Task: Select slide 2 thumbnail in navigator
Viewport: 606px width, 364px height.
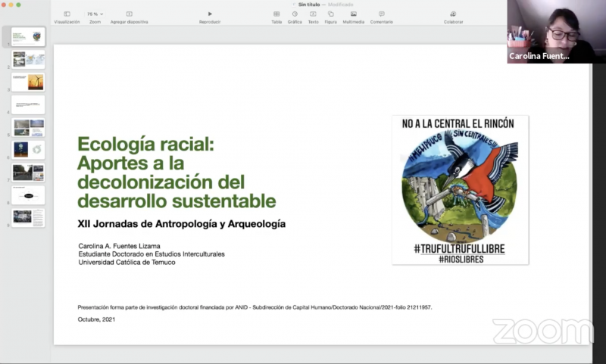Action: [x=28, y=60]
